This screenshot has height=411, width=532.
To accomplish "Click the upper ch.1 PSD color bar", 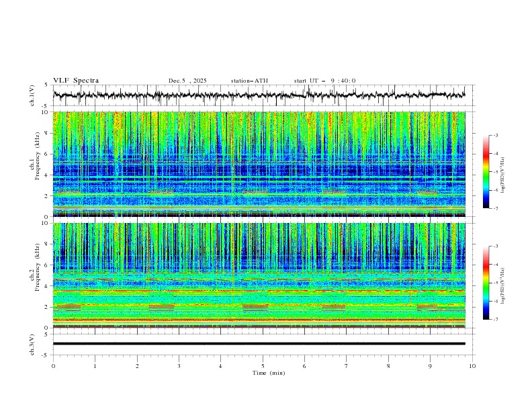I will 486,172.
